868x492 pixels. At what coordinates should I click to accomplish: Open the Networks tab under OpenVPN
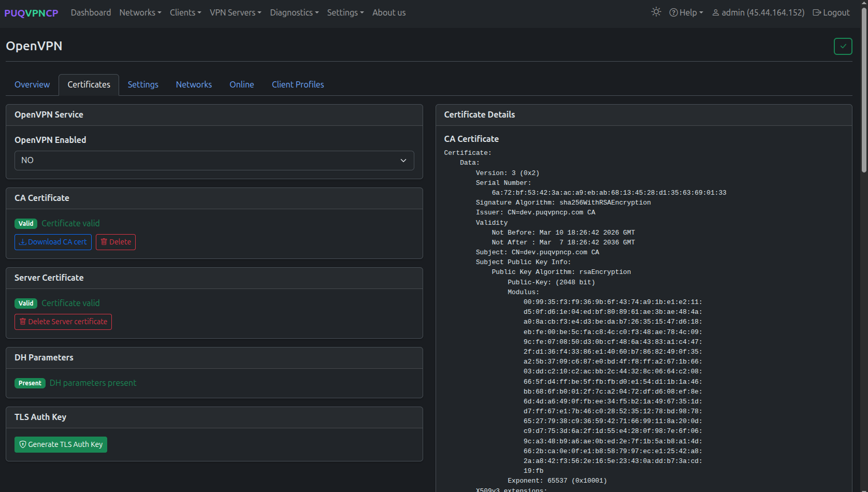(x=194, y=84)
